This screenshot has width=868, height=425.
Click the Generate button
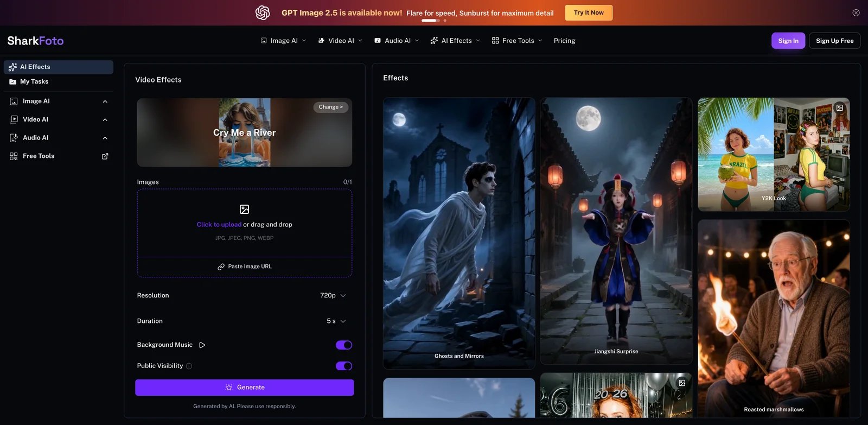click(245, 388)
